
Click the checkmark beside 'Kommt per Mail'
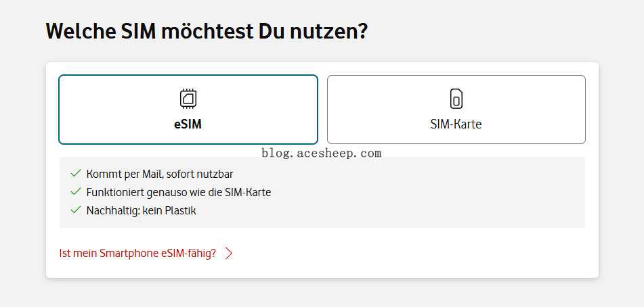76,174
